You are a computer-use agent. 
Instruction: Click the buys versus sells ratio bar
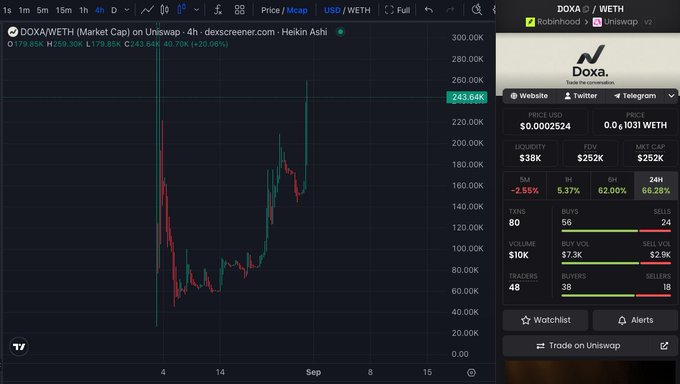tap(616, 231)
